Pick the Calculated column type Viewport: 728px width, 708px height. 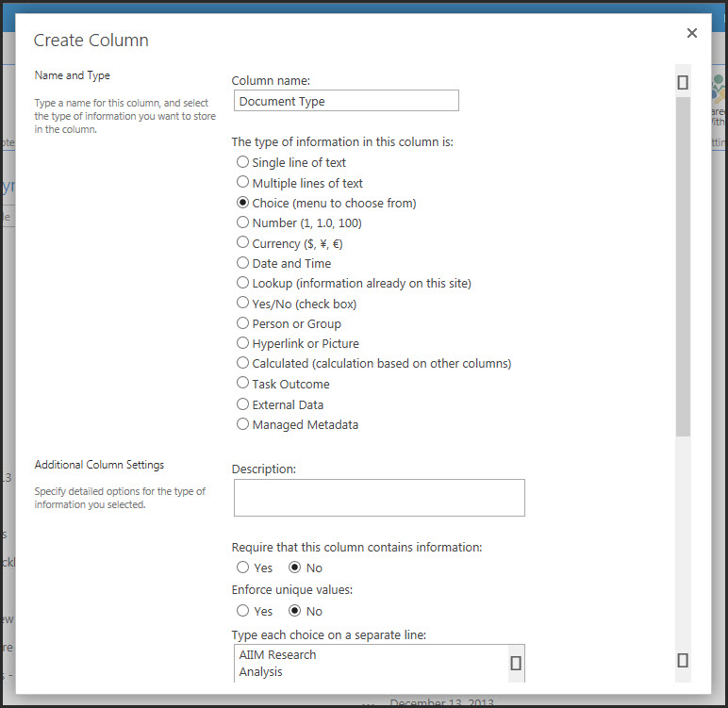[x=243, y=363]
